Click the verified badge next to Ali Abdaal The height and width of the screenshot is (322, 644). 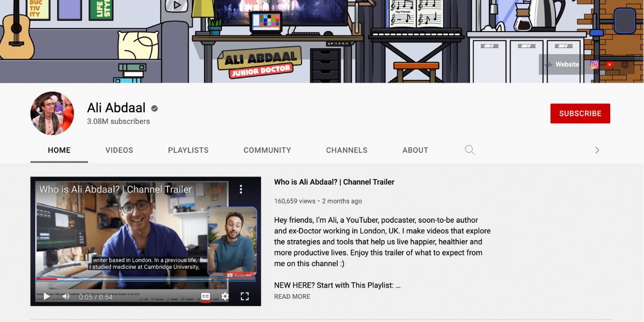155,108
